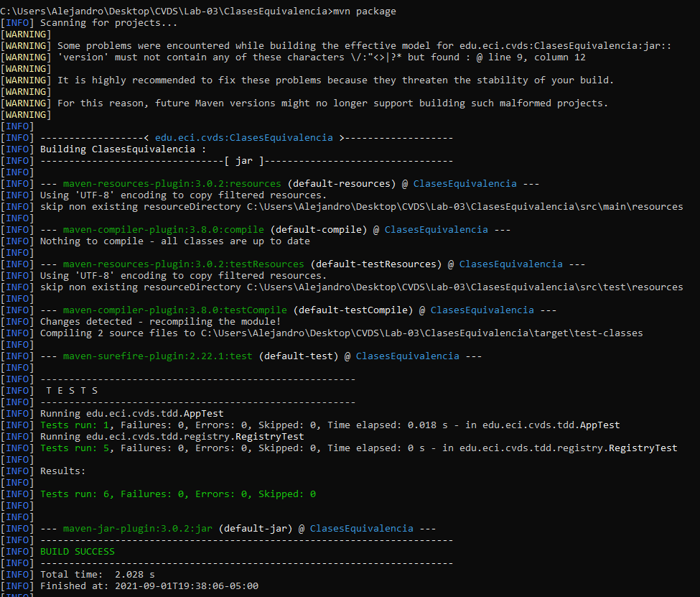Viewport: 700px width, 597px height.
Task: Select the 'Some problems were encountered' warning line
Action: click(364, 45)
